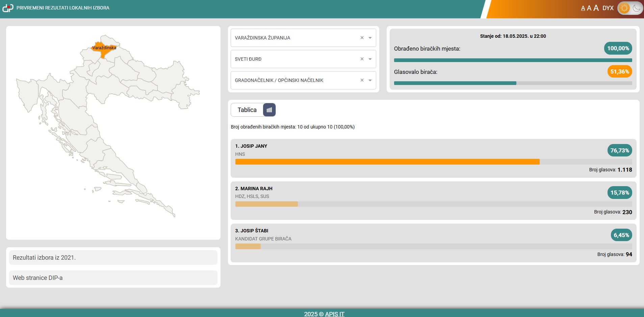
Task: Select the medium font size A
Action: [589, 8]
